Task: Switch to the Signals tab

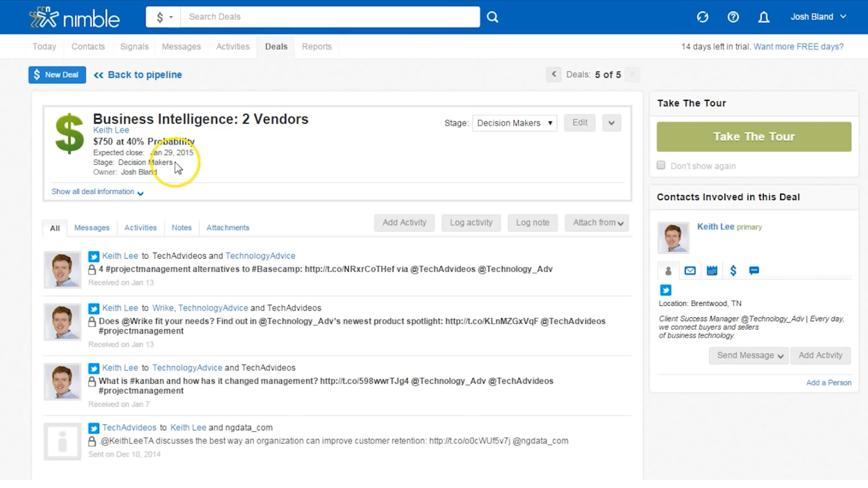Action: tap(134, 47)
